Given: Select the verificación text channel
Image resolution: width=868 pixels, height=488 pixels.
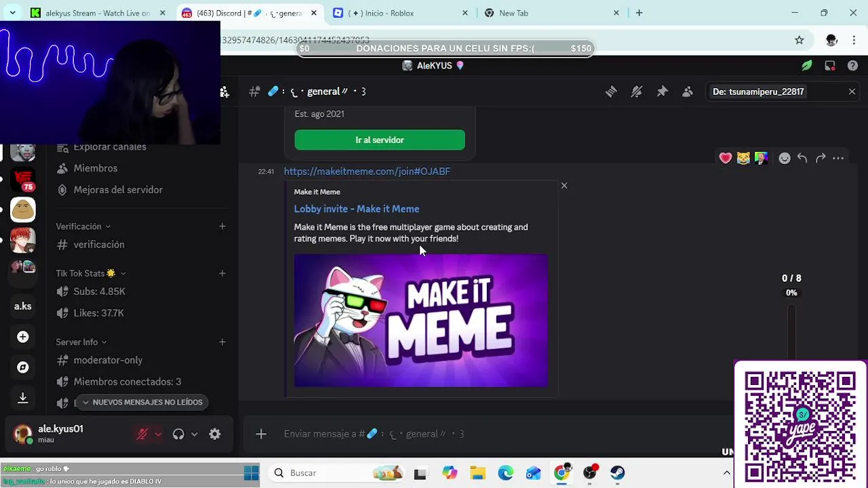Looking at the screenshot, I should coord(99,245).
